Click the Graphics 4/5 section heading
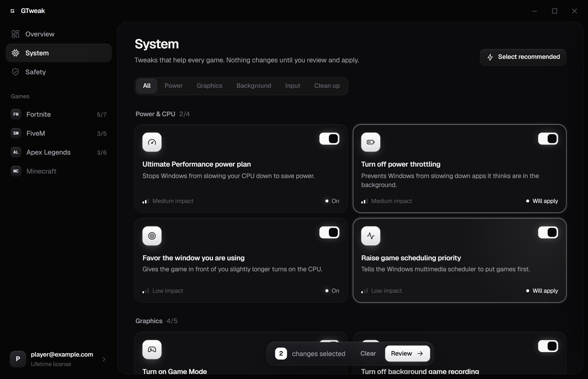The height and width of the screenshot is (379, 588). coord(156,321)
